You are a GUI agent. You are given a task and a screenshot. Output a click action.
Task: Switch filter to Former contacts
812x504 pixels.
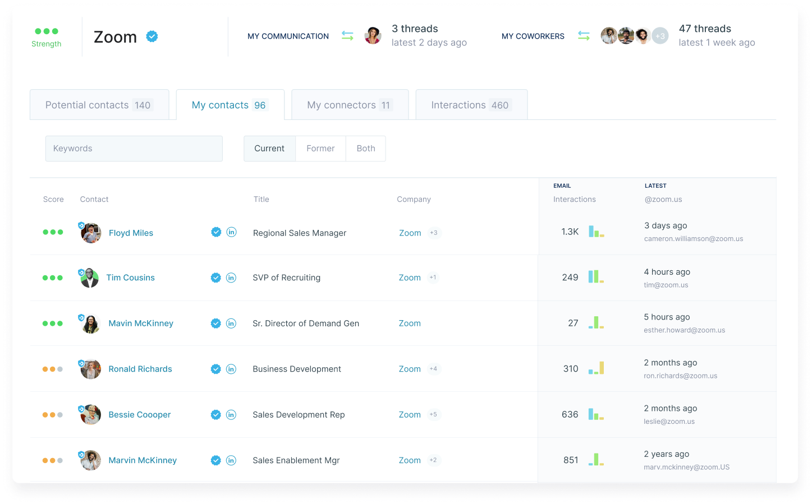[x=320, y=149]
